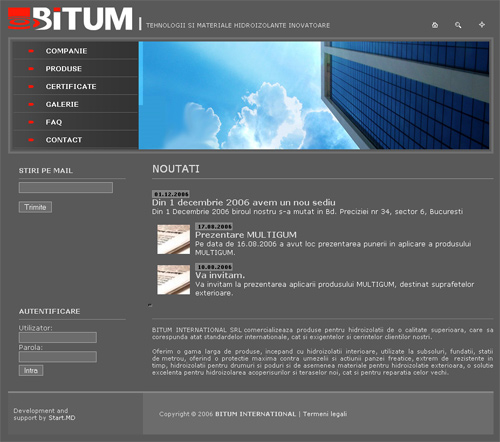
Task: Open the home icon in the header
Action: pos(435,25)
